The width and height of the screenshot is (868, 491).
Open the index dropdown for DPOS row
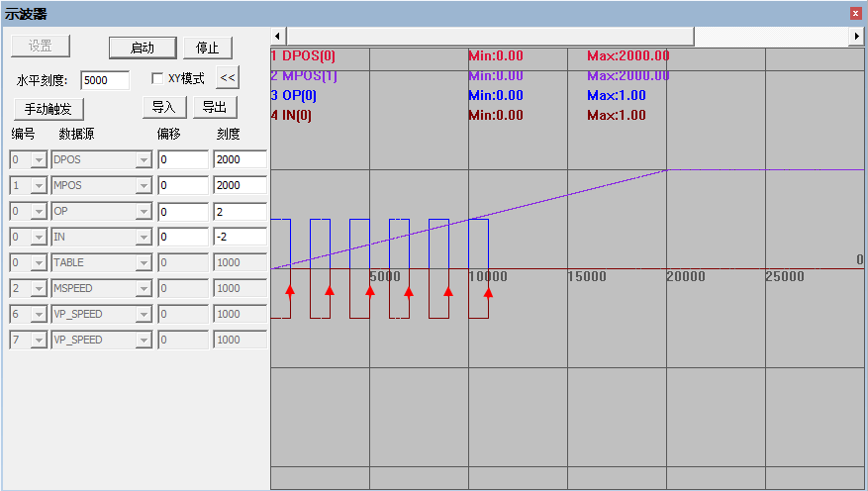39,160
